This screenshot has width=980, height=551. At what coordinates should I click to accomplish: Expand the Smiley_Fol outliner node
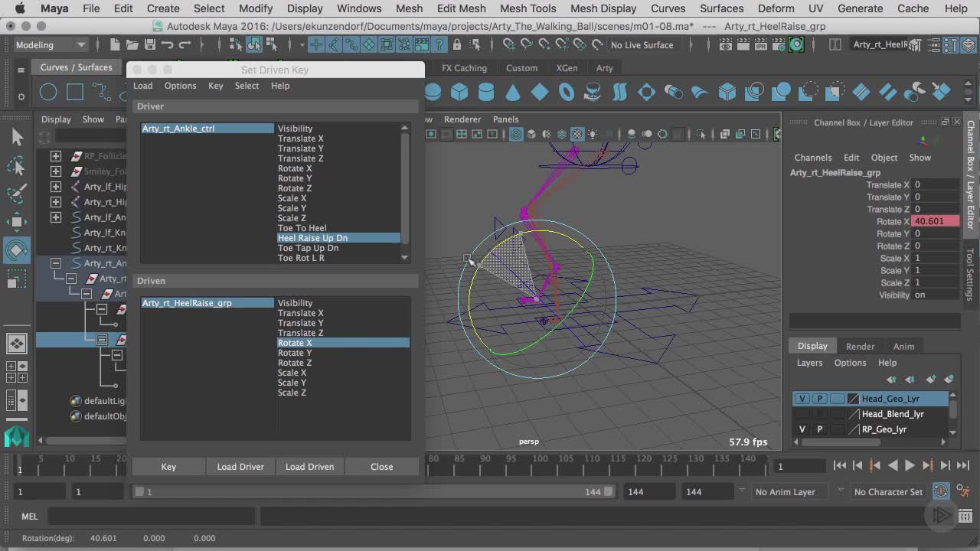[x=55, y=171]
